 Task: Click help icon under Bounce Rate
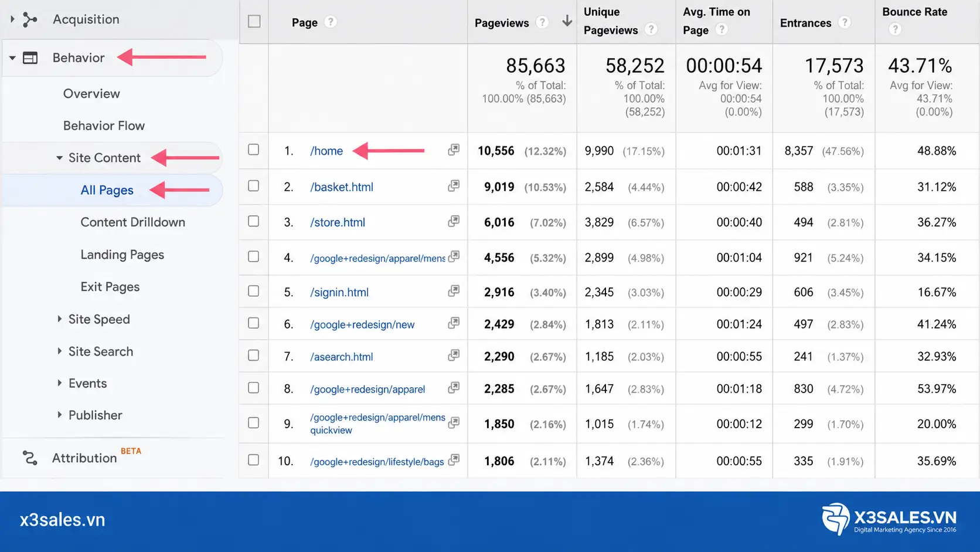[x=895, y=29]
